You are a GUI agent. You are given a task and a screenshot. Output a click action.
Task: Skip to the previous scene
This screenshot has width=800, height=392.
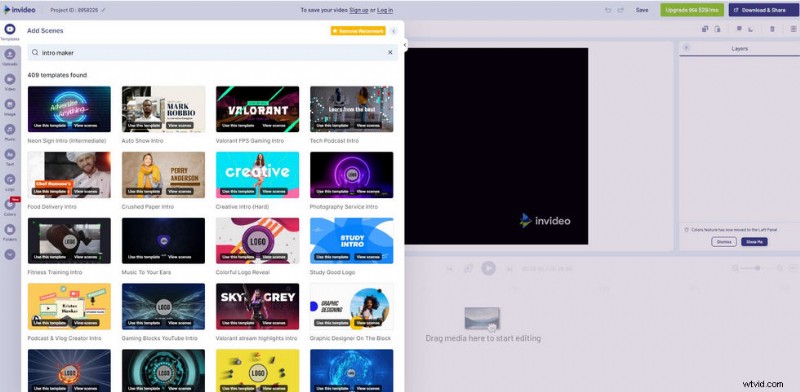449,268
